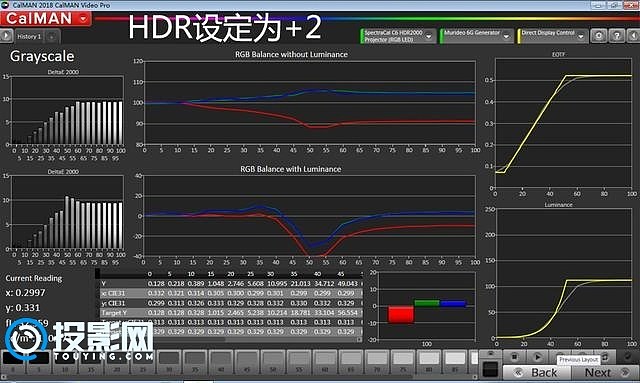This screenshot has height=383, width=640.
Task: Click the black current-pattern swatch
Action: point(490,369)
